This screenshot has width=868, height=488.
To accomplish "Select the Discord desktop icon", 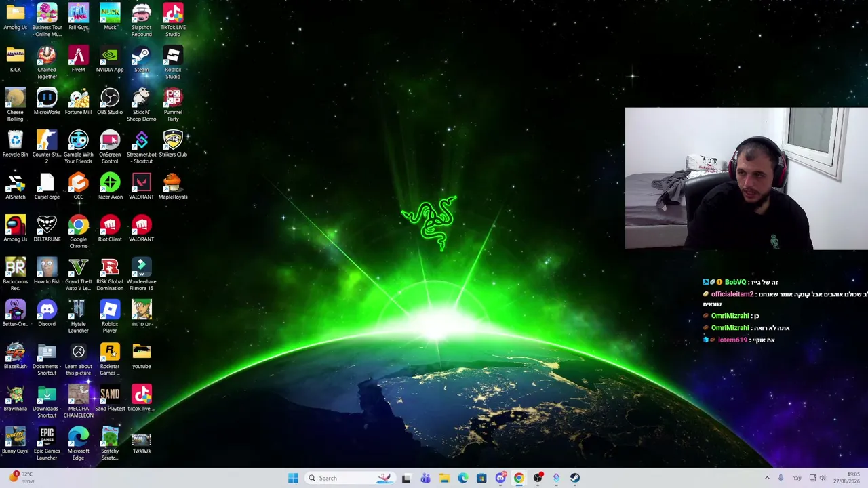I will (47, 314).
